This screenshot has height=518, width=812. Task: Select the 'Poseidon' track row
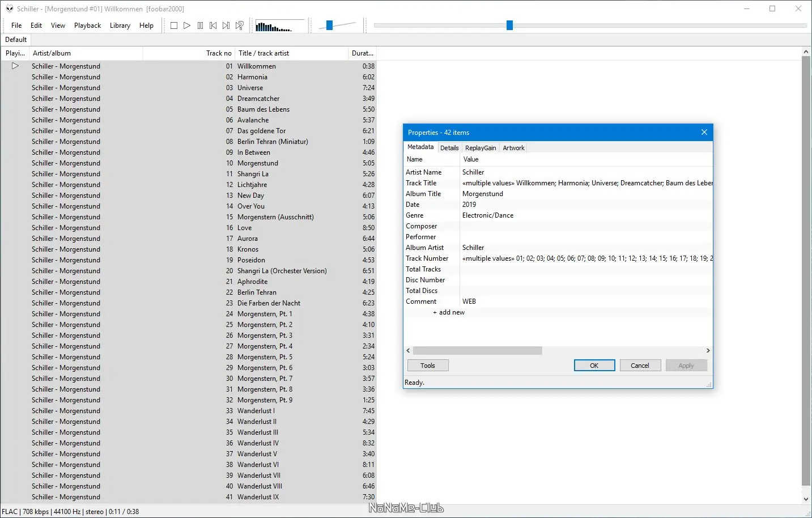tap(189, 260)
